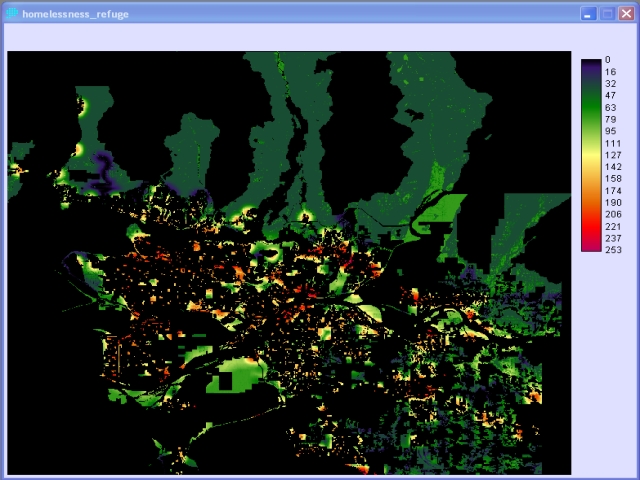Click the legend value 16
The width and height of the screenshot is (640, 480).
[x=610, y=72]
